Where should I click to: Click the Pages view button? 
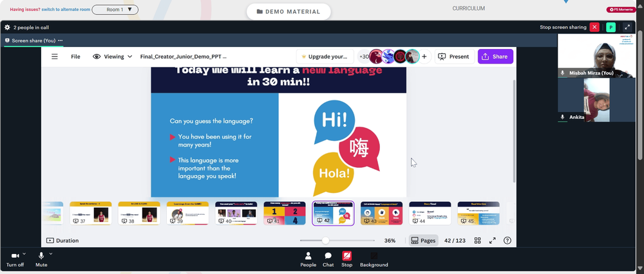(424, 241)
